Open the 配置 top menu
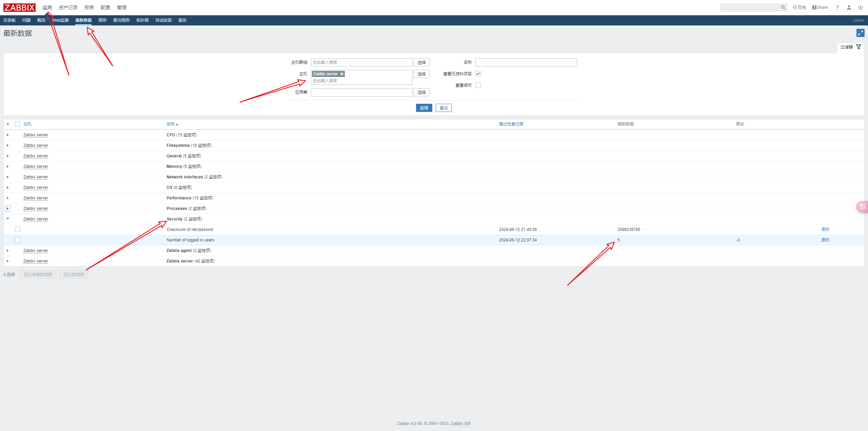 click(105, 7)
